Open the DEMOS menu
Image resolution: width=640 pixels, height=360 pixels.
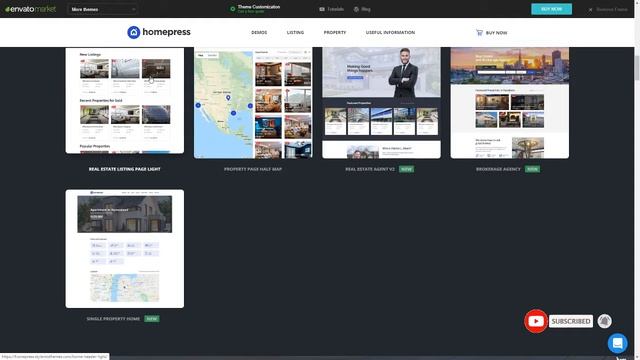pyautogui.click(x=259, y=33)
